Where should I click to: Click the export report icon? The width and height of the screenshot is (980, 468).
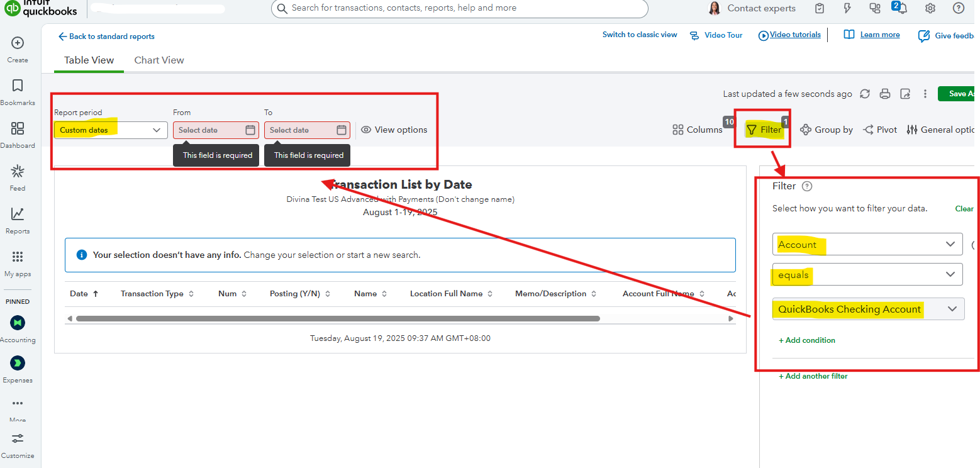coord(905,94)
